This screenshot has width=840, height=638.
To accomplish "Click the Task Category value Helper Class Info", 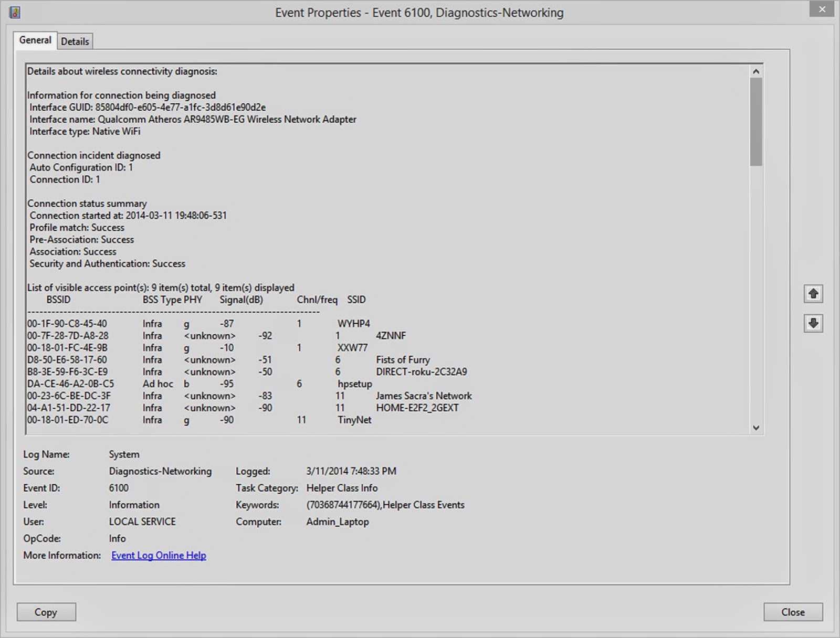I will click(x=342, y=488).
